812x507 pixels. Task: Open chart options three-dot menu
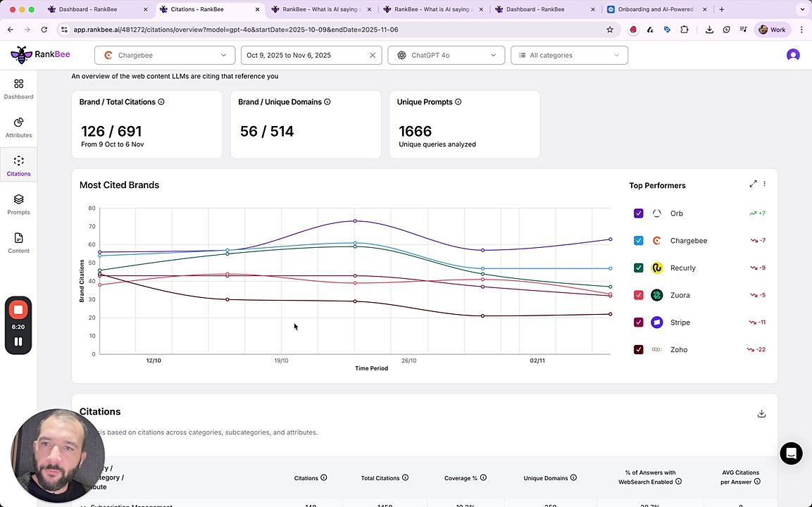pos(764,184)
